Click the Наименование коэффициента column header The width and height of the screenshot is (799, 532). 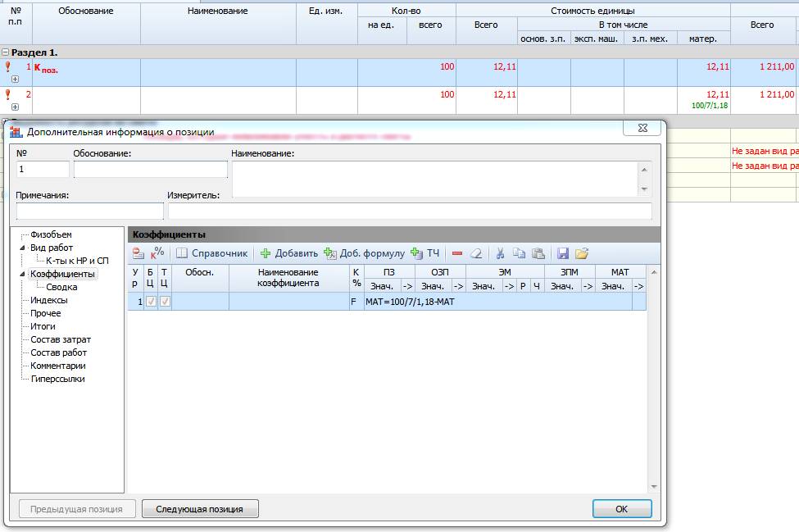click(x=288, y=278)
